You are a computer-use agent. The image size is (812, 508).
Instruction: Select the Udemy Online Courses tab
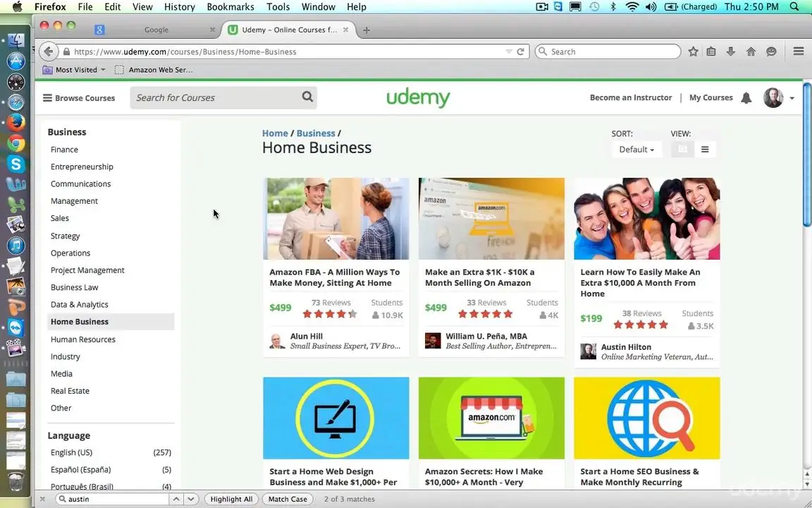288,30
